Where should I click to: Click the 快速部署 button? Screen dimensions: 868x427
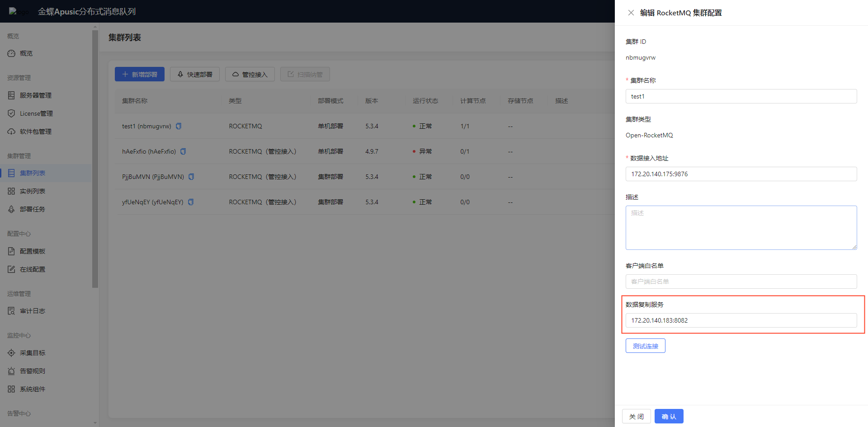[x=195, y=74]
